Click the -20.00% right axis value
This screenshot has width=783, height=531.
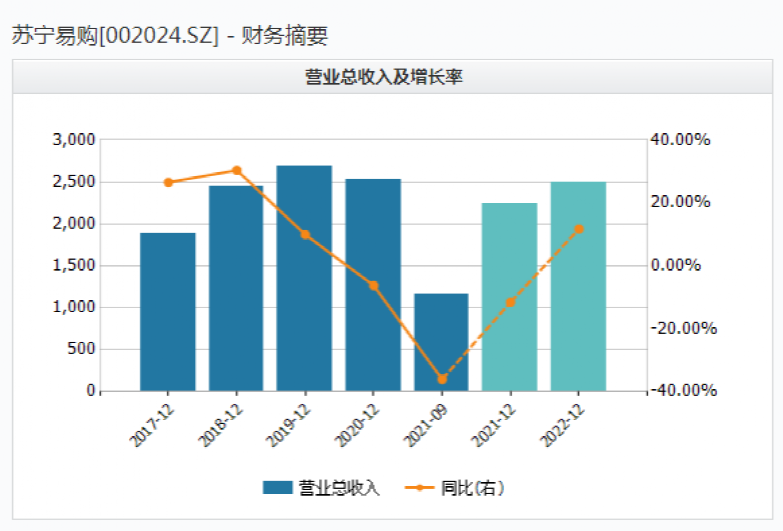click(684, 328)
